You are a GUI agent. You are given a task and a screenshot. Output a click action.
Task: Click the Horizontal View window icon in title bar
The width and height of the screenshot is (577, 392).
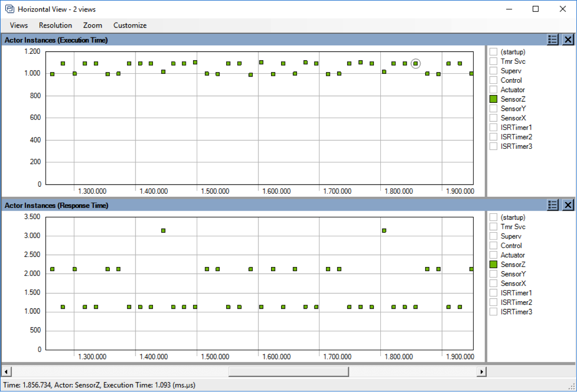pyautogui.click(x=9, y=9)
